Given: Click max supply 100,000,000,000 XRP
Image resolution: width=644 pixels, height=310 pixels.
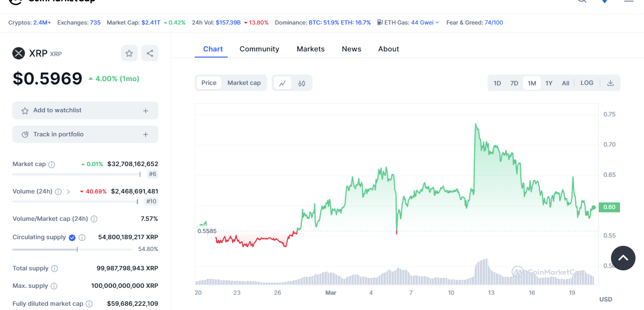Looking at the screenshot, I should tap(125, 286).
